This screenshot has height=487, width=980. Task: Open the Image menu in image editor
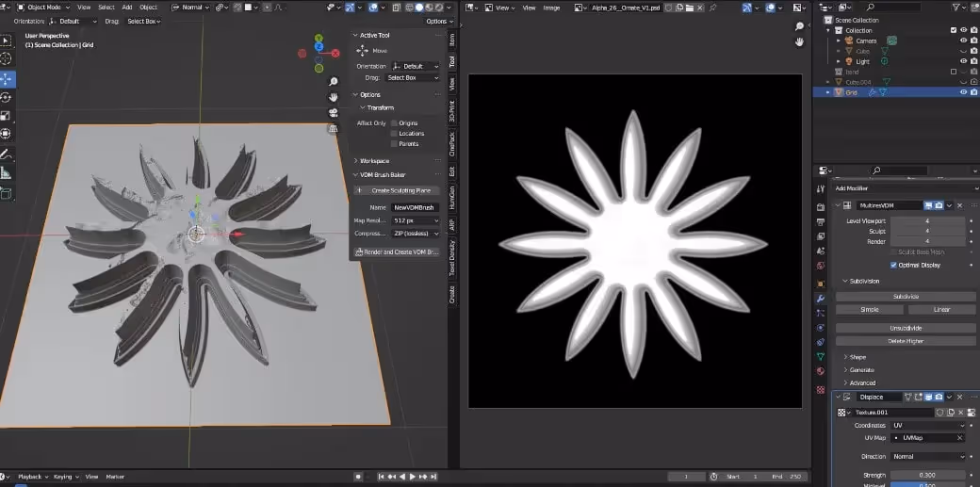pyautogui.click(x=551, y=8)
